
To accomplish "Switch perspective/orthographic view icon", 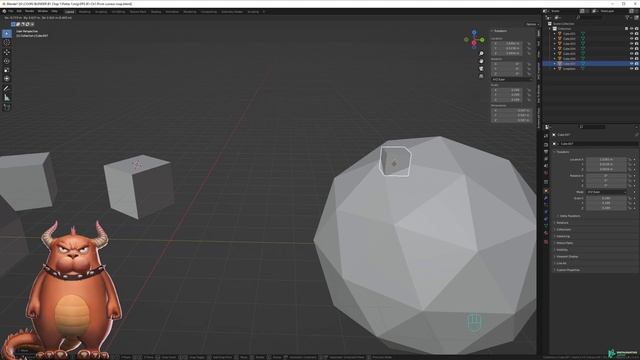I will 481,76.
